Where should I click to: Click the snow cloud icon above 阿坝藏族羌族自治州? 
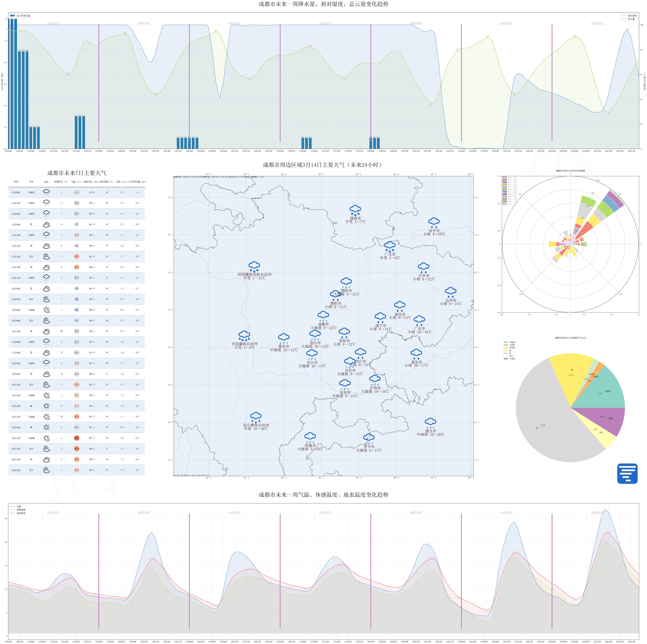(254, 267)
